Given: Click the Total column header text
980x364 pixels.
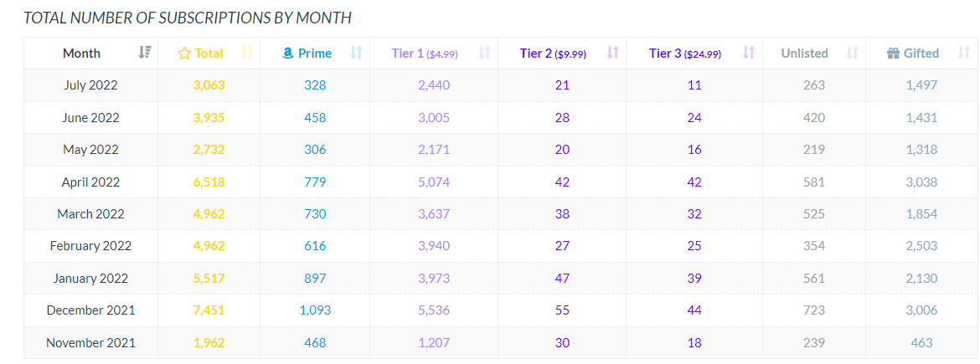Looking at the screenshot, I should (209, 53).
